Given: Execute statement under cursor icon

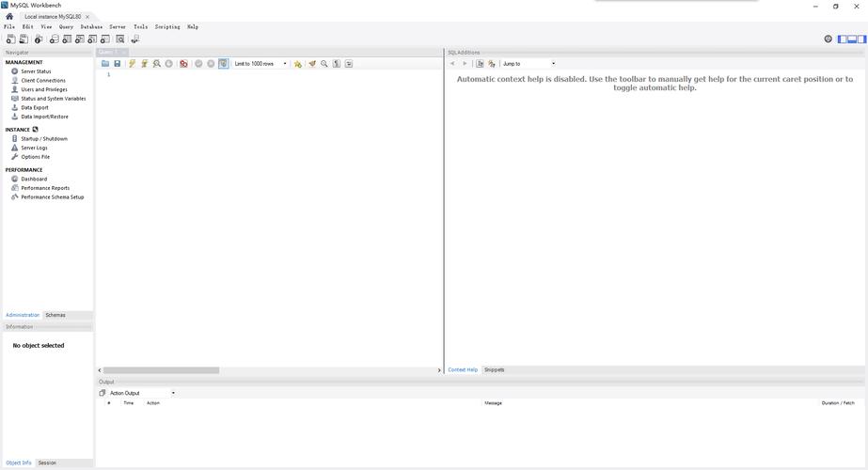Looking at the screenshot, I should click(145, 64).
